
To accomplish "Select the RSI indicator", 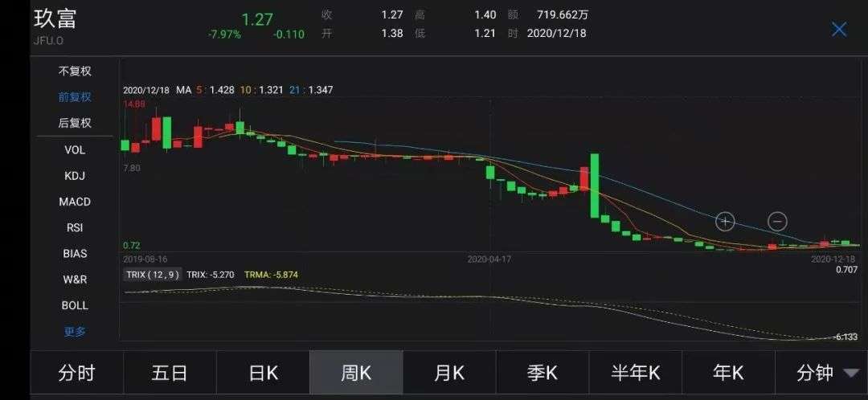I will pos(75,227).
